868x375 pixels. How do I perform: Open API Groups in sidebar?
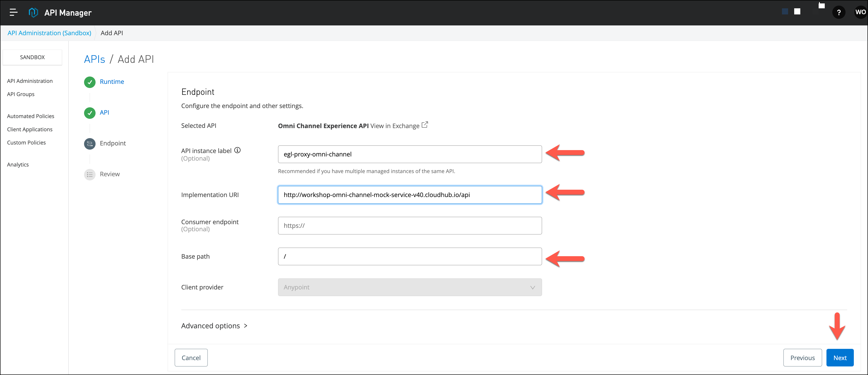click(x=21, y=94)
